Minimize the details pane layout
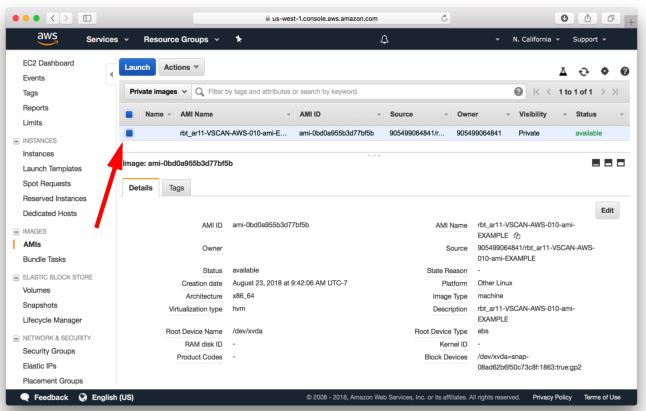 pos(596,163)
